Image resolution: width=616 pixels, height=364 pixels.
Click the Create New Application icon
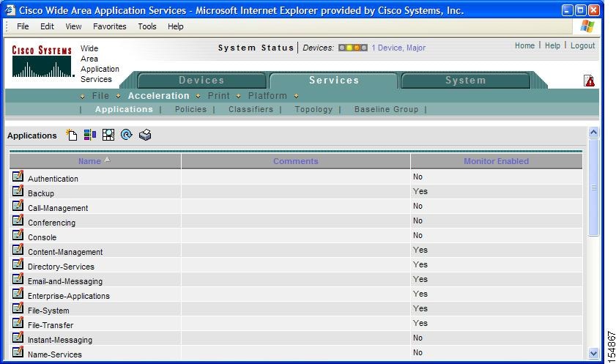pos(72,135)
